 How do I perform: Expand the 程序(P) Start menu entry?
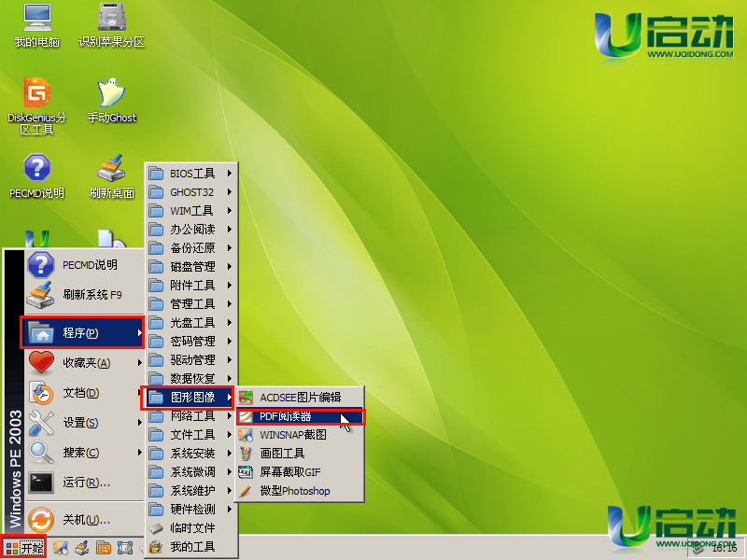pos(82,332)
